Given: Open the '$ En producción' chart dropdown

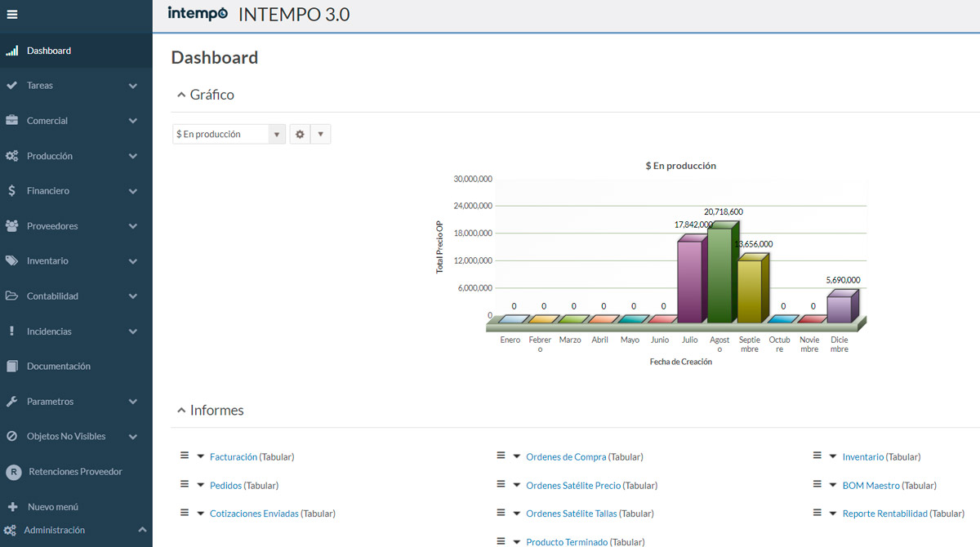Looking at the screenshot, I should (229, 134).
